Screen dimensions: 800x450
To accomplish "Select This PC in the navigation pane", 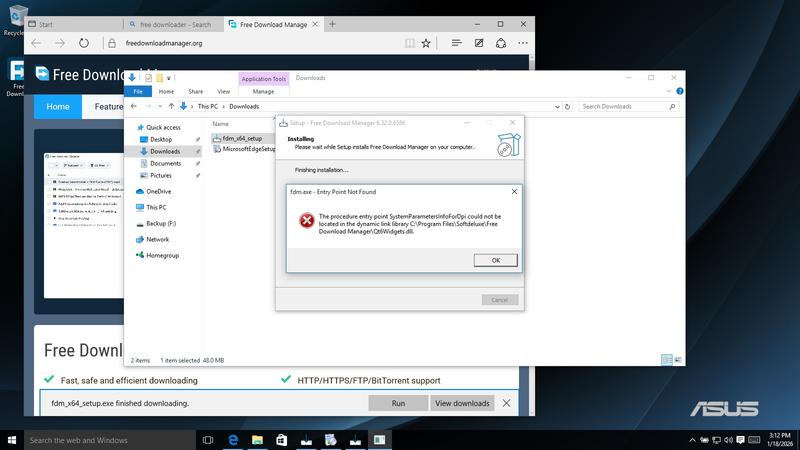I will click(x=156, y=207).
